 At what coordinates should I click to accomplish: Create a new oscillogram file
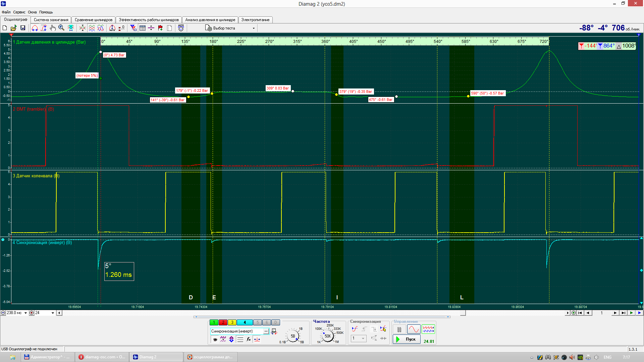(x=5, y=28)
